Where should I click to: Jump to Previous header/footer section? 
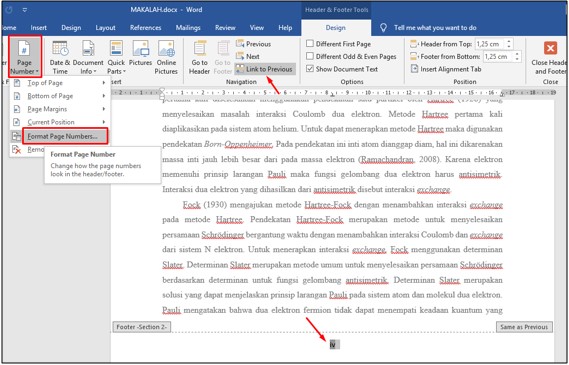(x=253, y=44)
